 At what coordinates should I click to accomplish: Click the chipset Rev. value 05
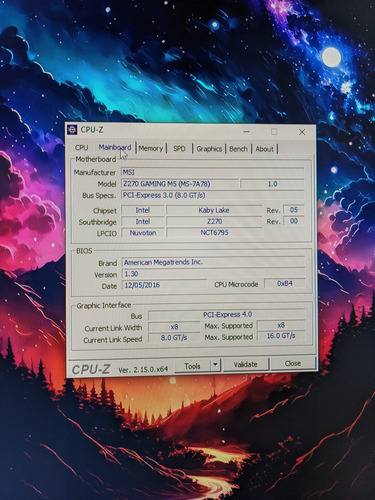[294, 210]
